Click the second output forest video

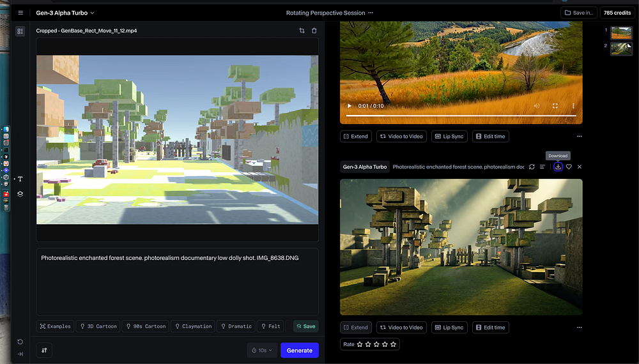click(x=461, y=247)
